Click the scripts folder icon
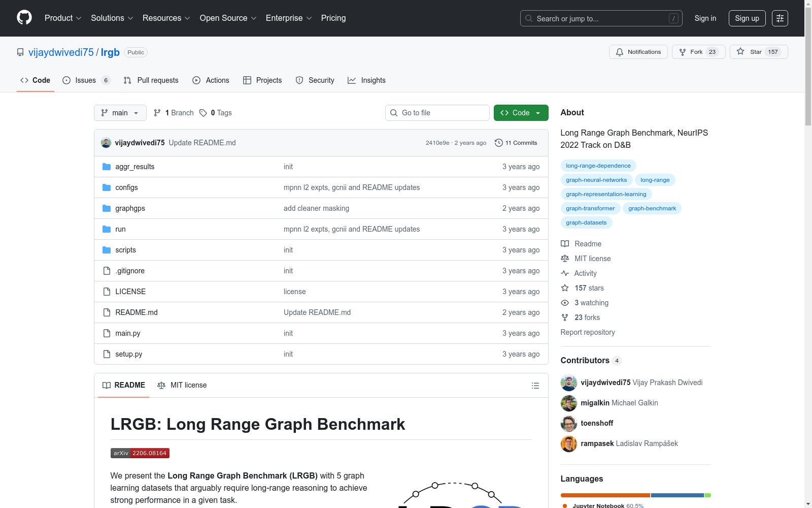 [x=107, y=250]
